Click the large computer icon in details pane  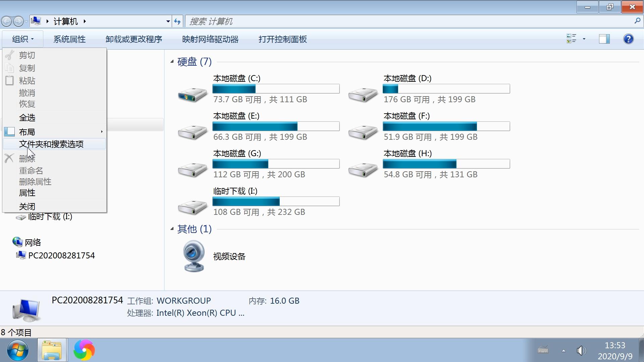(26, 310)
